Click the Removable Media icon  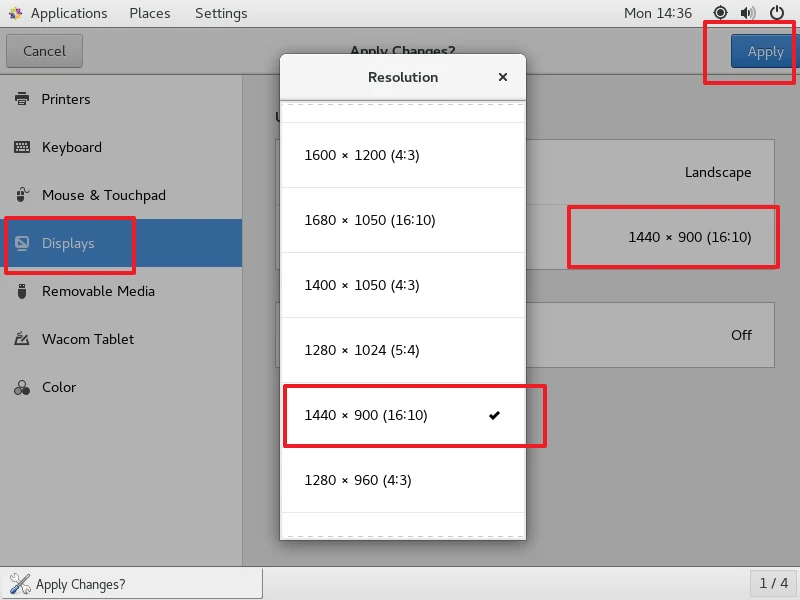pyautogui.click(x=22, y=291)
